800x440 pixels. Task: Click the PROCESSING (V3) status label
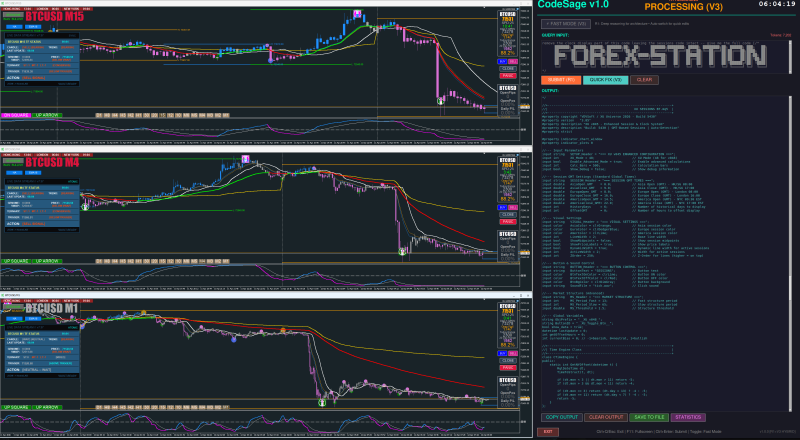click(x=683, y=7)
